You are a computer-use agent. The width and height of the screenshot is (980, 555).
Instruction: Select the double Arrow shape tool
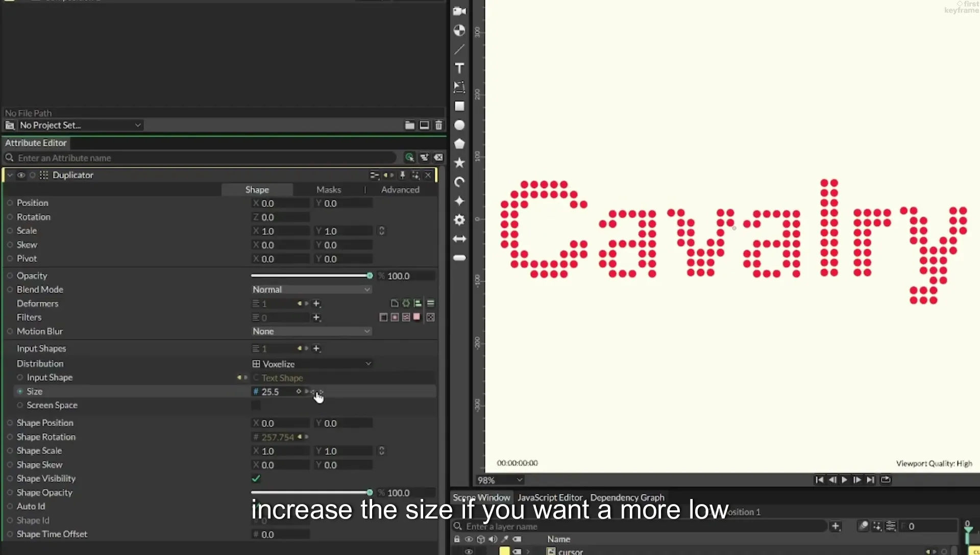(x=459, y=239)
